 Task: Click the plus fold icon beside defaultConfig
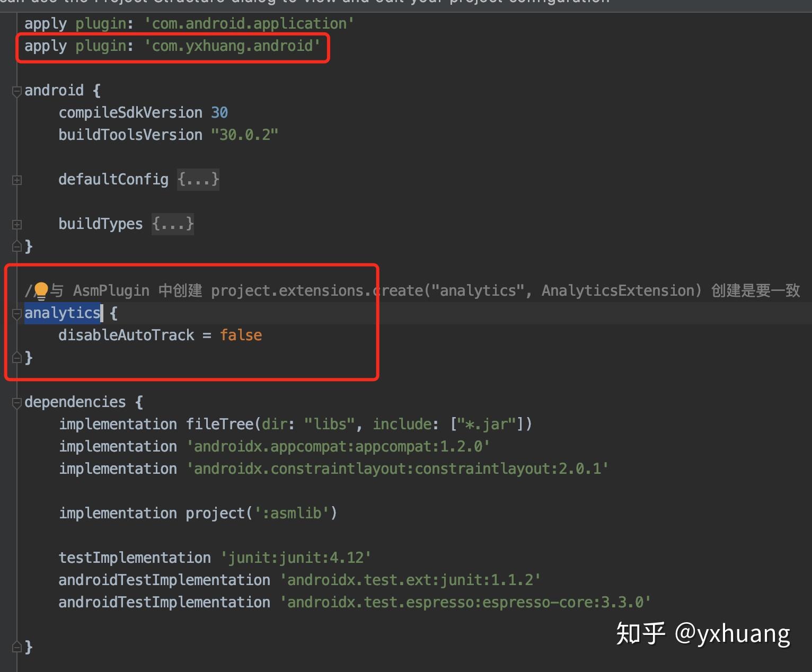[16, 180]
